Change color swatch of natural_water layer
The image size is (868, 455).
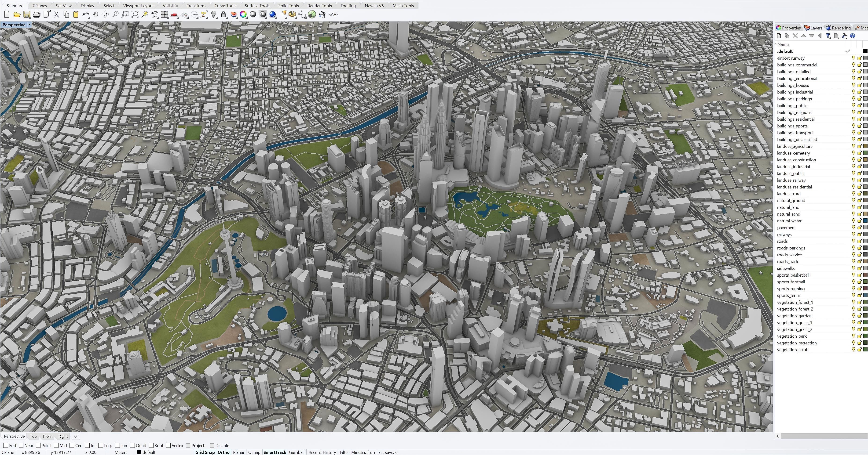click(865, 221)
